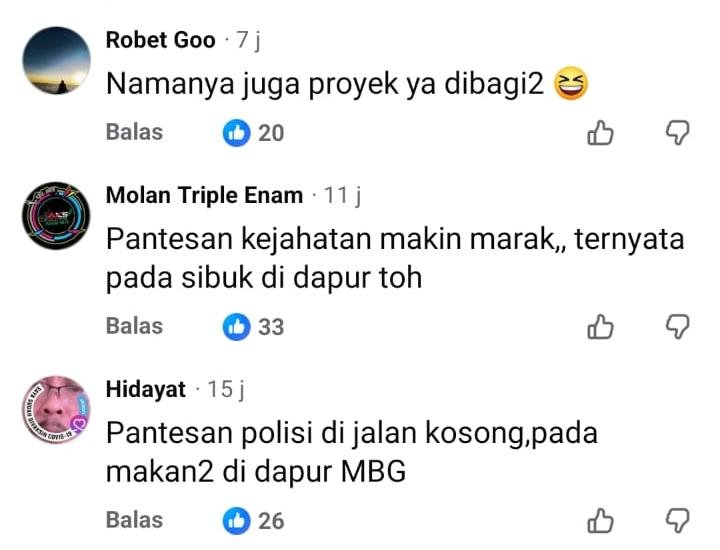View the 26 likes reaction badge
Viewport: 720px width, 550px height.
(253, 521)
